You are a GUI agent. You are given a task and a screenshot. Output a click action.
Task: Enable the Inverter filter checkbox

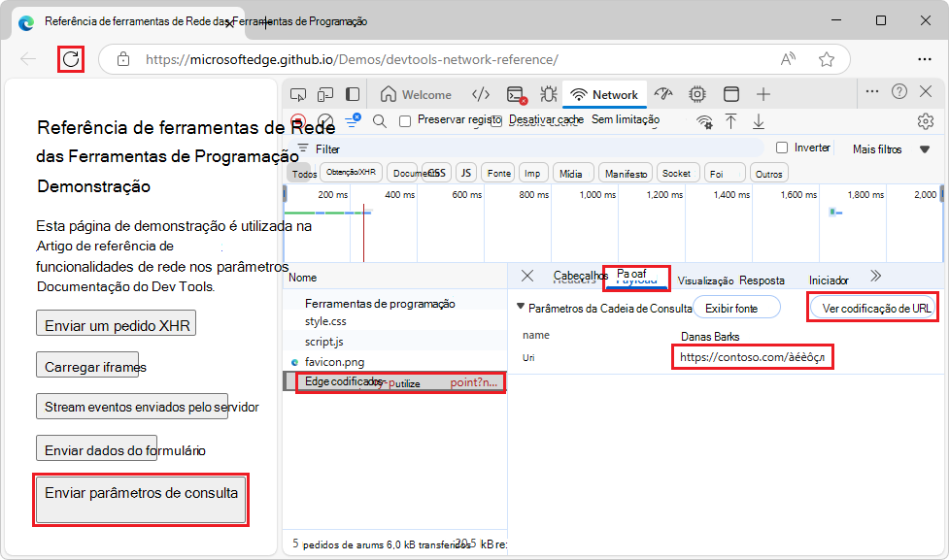pyautogui.click(x=782, y=148)
